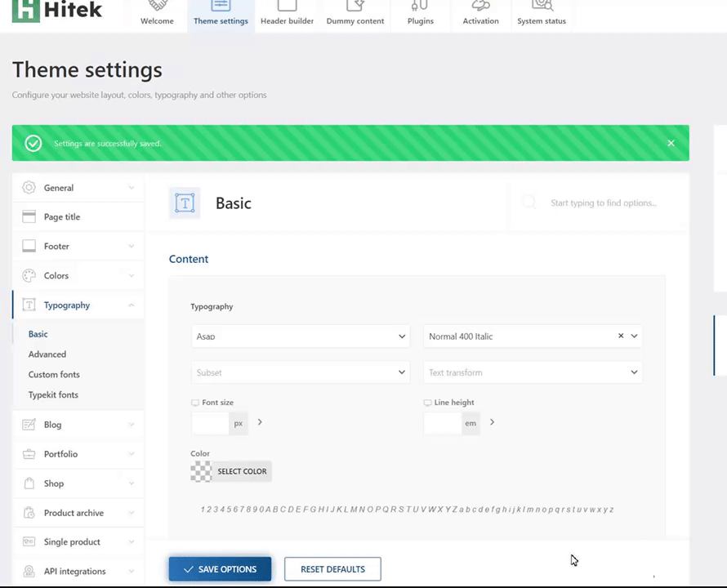Click the Line height input field
The image size is (727, 588).
tap(442, 423)
